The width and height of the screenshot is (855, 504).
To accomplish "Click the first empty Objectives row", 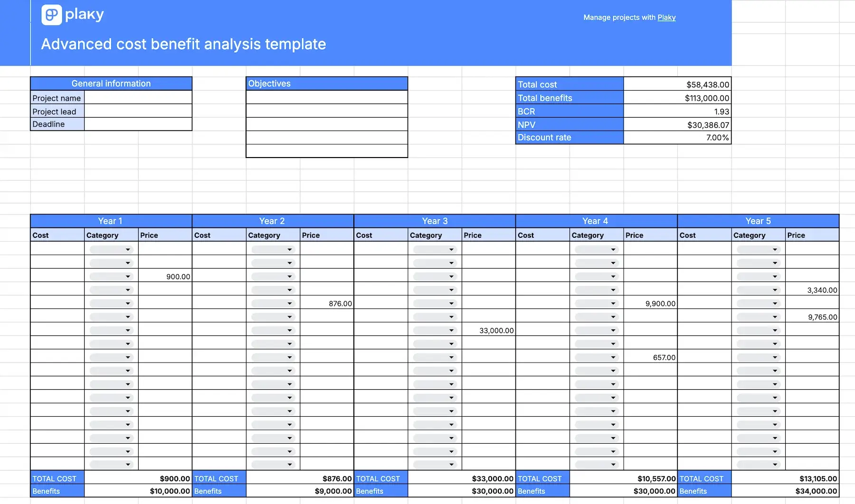I will pos(327,97).
